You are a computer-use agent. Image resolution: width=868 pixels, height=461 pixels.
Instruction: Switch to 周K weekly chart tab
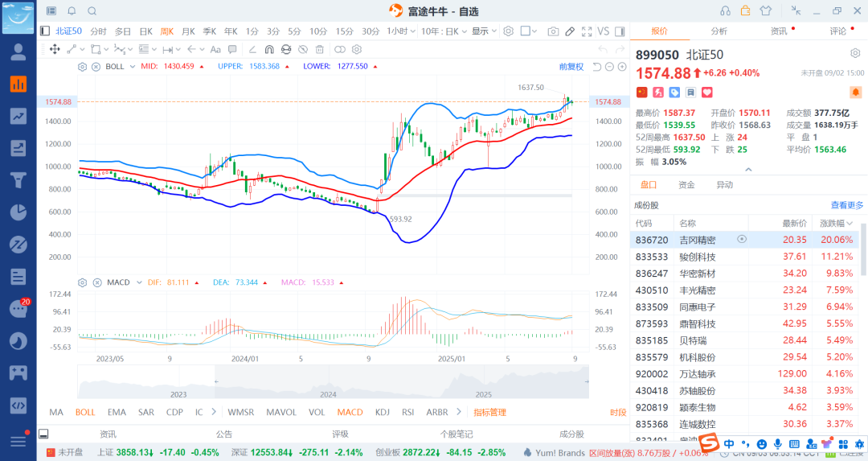pyautogui.click(x=166, y=31)
